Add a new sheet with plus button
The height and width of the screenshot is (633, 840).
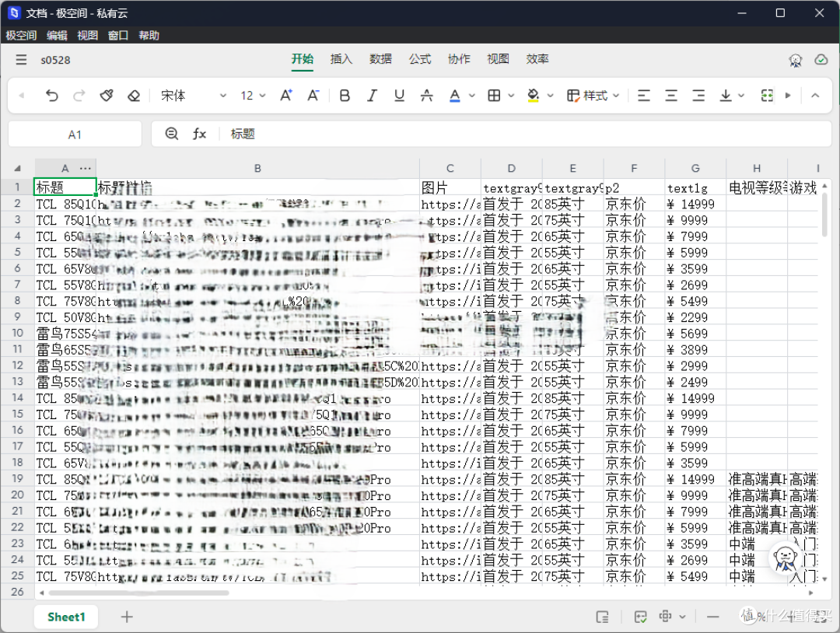[x=127, y=617]
